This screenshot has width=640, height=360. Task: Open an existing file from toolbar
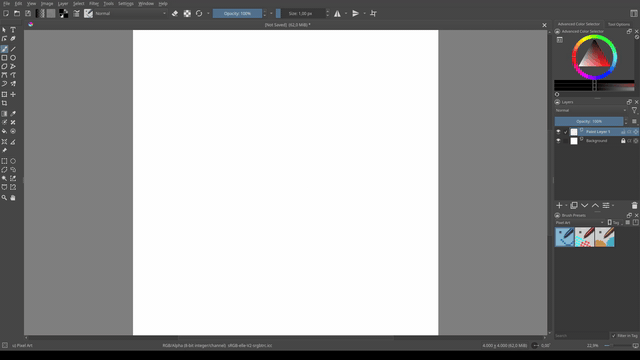[x=17, y=13]
